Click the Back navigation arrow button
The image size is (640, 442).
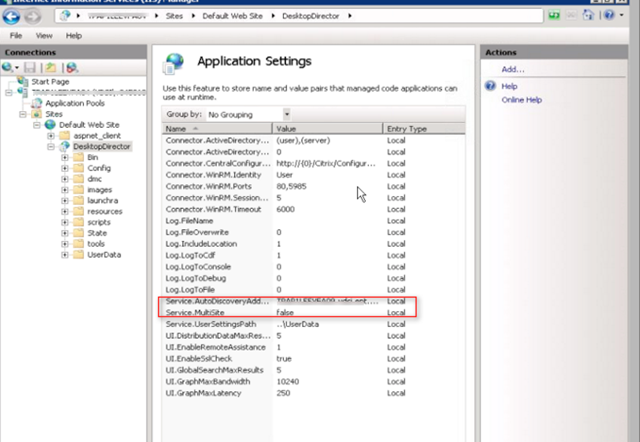[x=11, y=16]
